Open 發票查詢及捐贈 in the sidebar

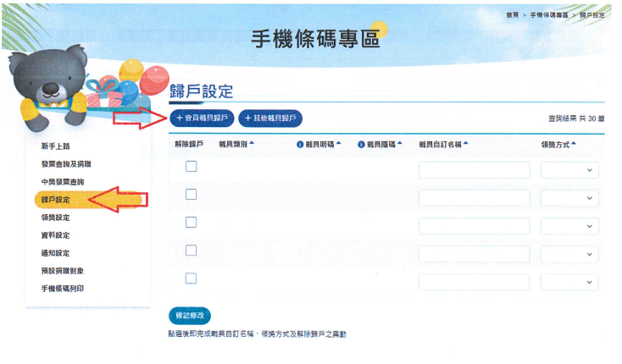coord(66,164)
